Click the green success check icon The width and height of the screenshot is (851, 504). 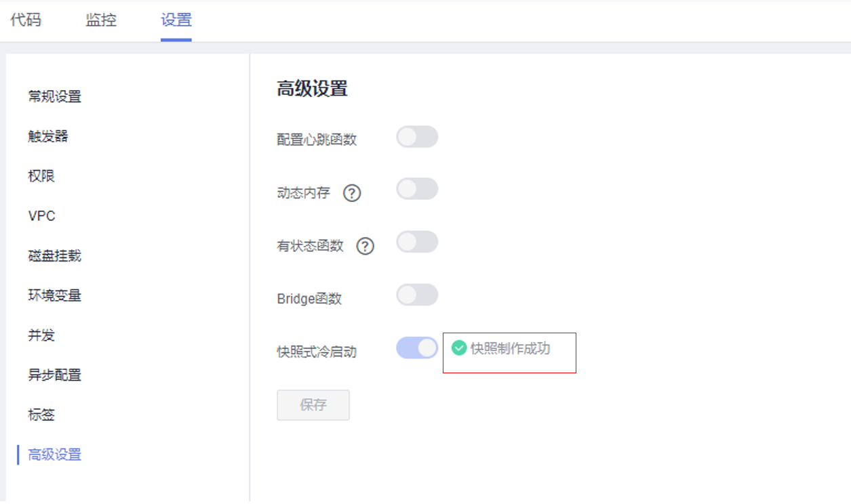click(459, 348)
